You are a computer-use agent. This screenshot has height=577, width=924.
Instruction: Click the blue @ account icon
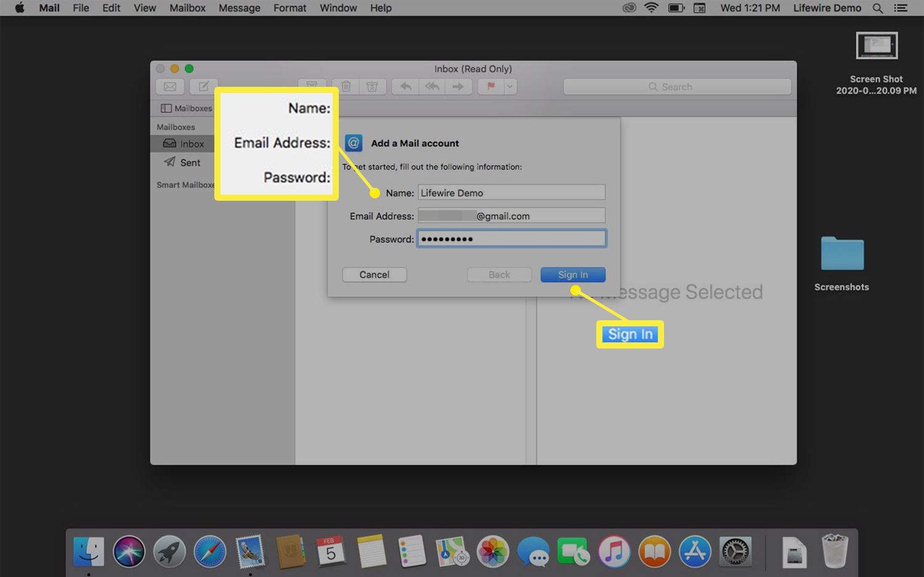click(x=354, y=143)
